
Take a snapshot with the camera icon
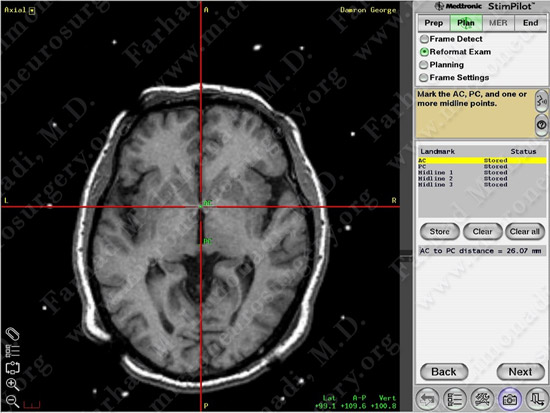(510, 399)
